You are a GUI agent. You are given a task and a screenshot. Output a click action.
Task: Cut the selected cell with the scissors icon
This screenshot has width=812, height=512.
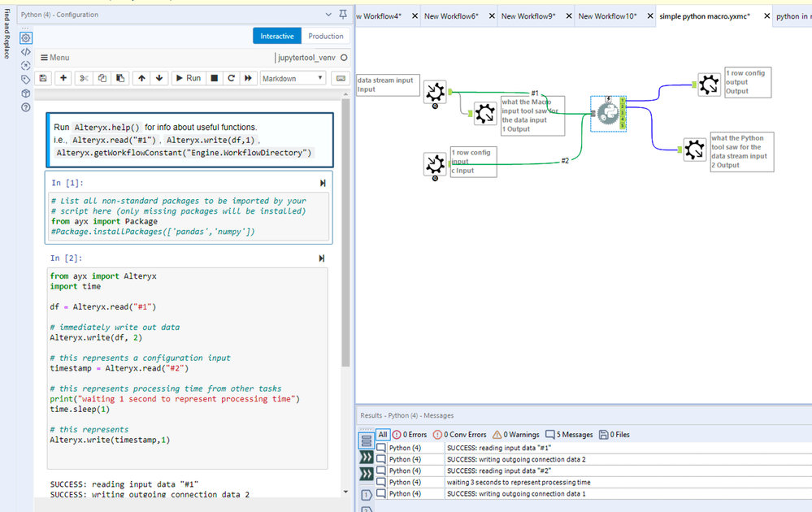click(83, 78)
